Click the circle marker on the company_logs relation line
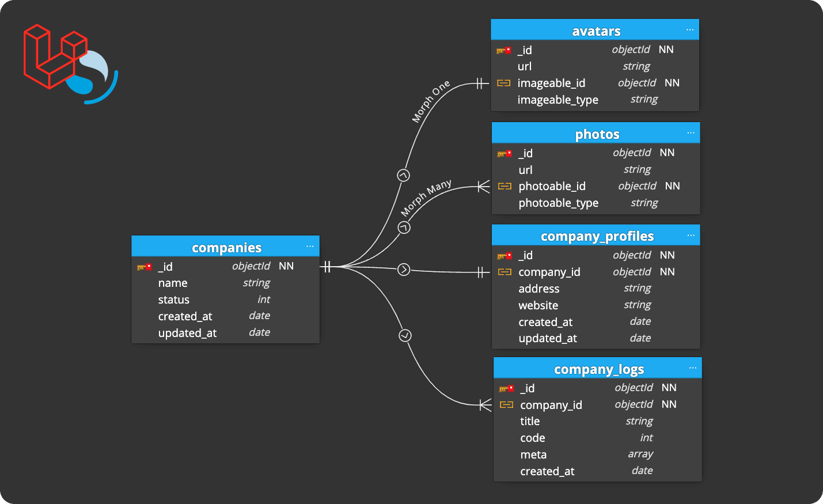 (x=405, y=335)
